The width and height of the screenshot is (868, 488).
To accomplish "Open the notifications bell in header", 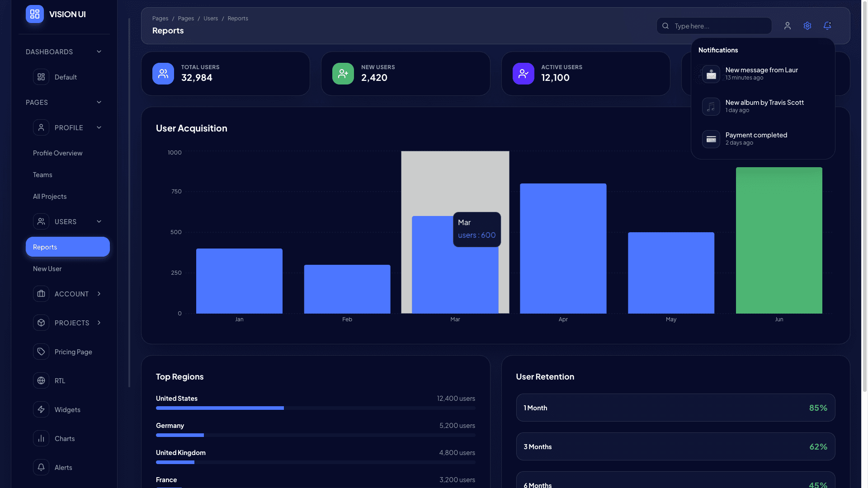I will pyautogui.click(x=827, y=26).
